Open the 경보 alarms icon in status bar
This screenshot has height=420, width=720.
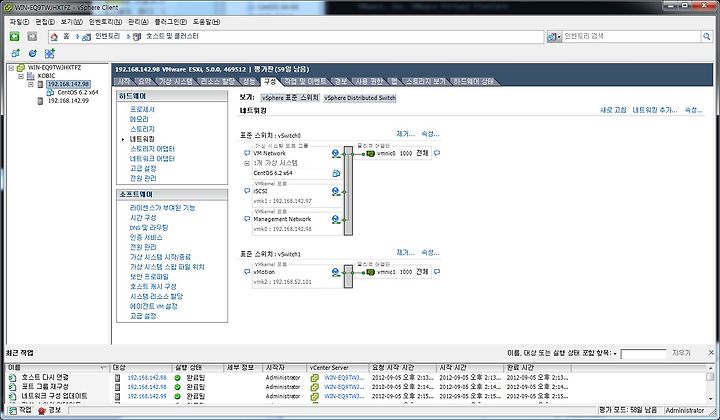[x=42, y=410]
